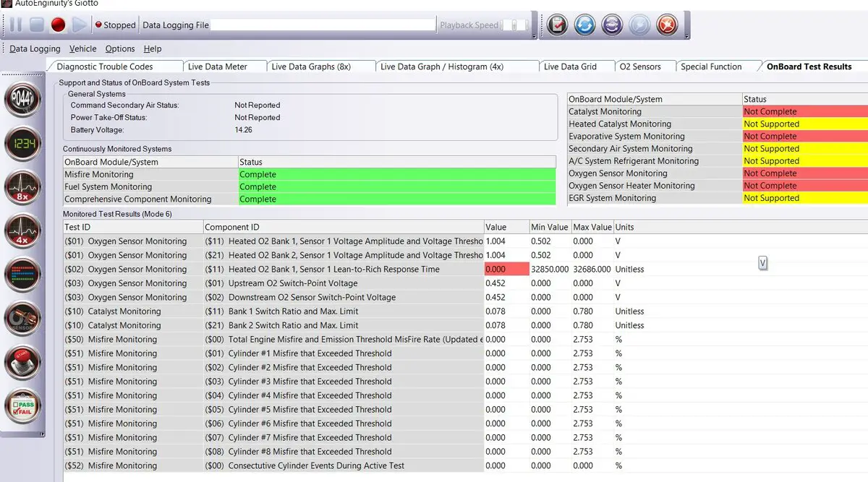Select Bank 2 Switch Ratio and Max. Limit row

[x=465, y=325]
